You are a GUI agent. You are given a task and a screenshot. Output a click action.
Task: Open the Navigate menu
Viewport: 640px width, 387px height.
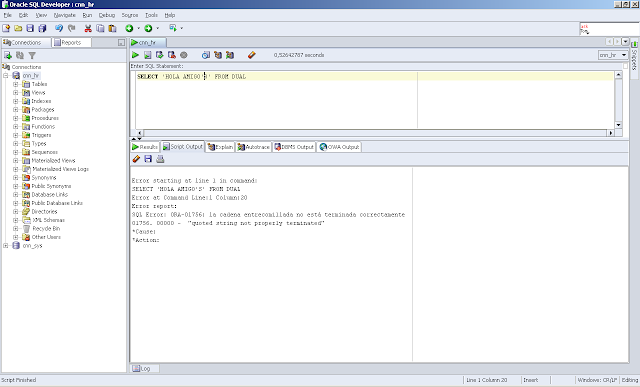point(64,15)
